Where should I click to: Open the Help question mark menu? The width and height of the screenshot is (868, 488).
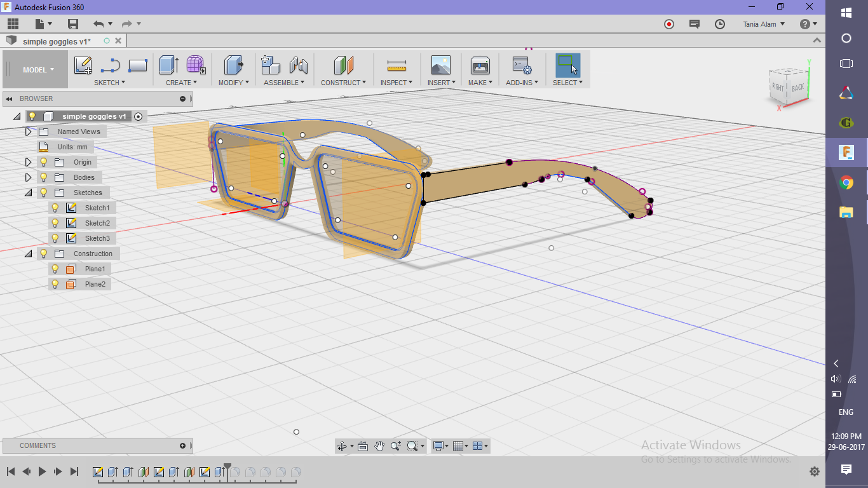(809, 24)
